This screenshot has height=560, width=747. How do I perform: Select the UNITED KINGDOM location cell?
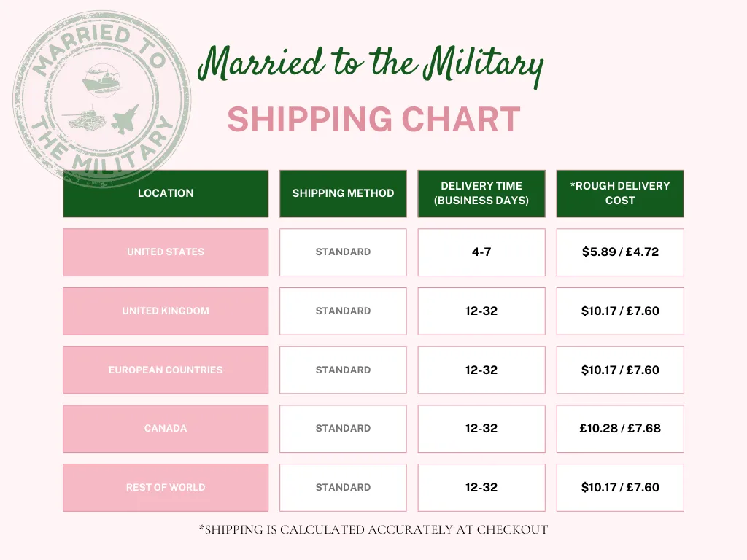tap(166, 311)
